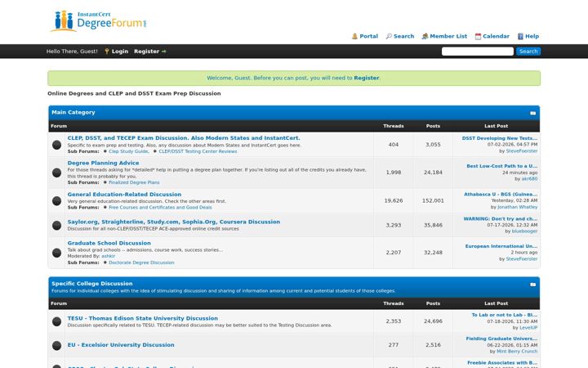Open SteveFoerster profile in CLEP row
Image resolution: width=588 pixels, height=368 pixels.
522,151
